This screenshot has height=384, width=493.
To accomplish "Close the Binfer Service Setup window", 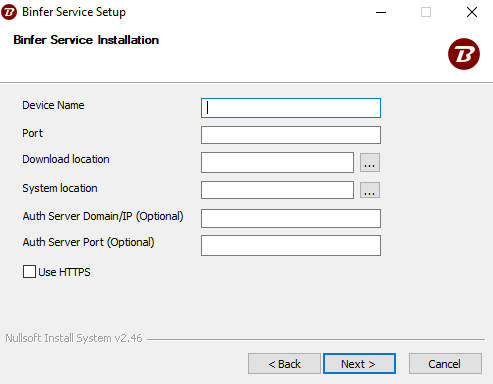I will (472, 12).
